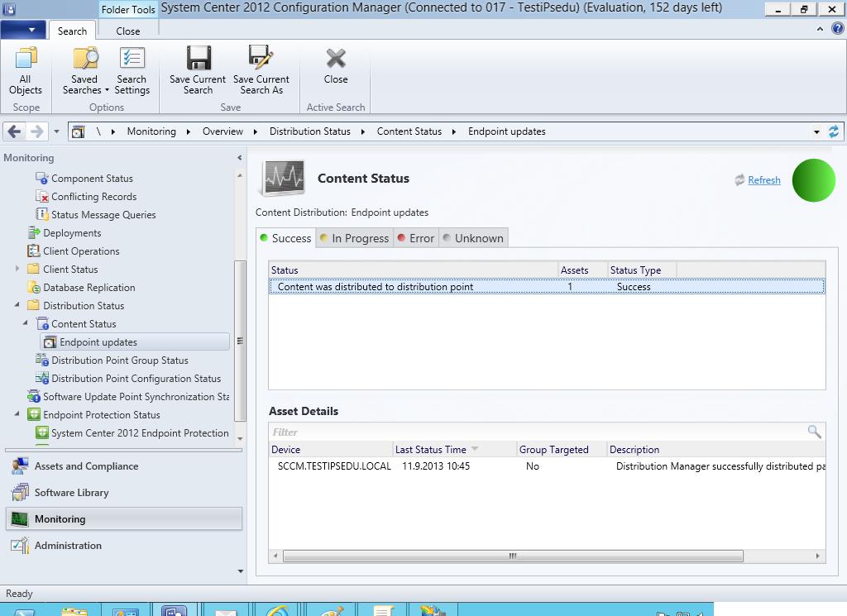Click the Asset Details Filter field
Image resolution: width=847 pixels, height=616 pixels.
click(x=537, y=432)
